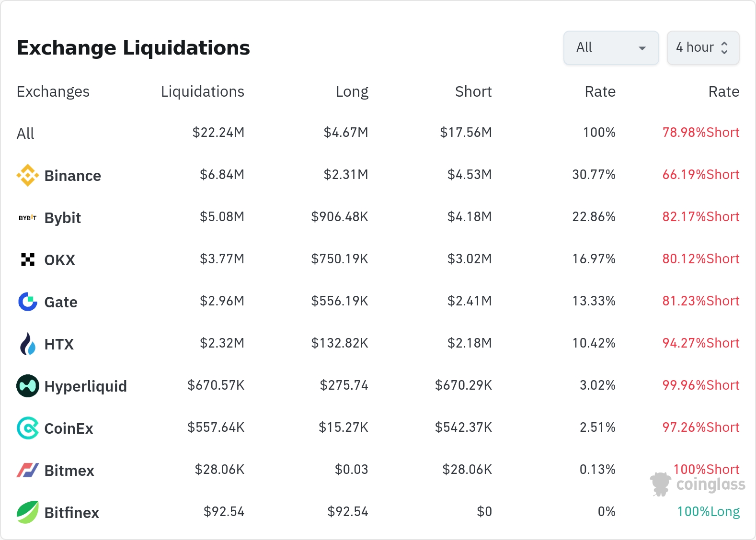Open the Binance exchange link
Image resolution: width=756 pixels, height=540 pixels.
[72, 176]
